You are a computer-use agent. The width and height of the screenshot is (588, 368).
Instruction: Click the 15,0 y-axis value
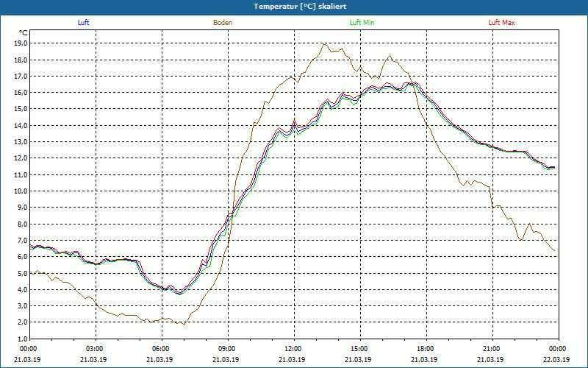pos(21,109)
